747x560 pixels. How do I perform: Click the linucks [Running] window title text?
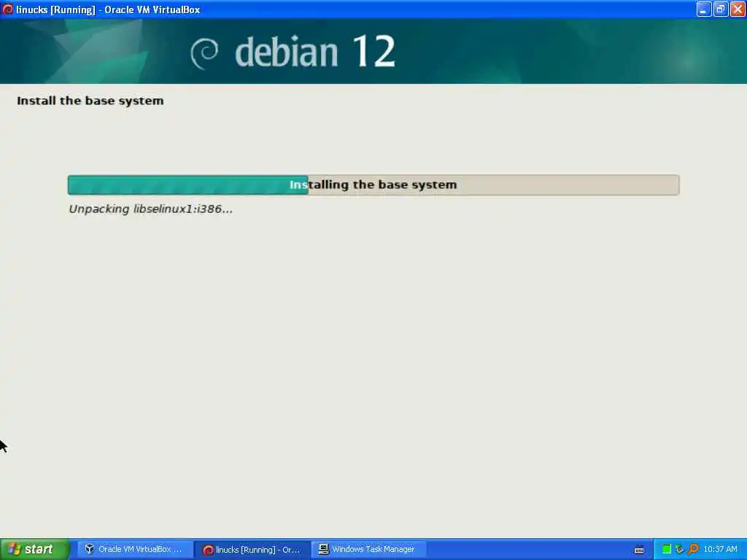point(108,9)
